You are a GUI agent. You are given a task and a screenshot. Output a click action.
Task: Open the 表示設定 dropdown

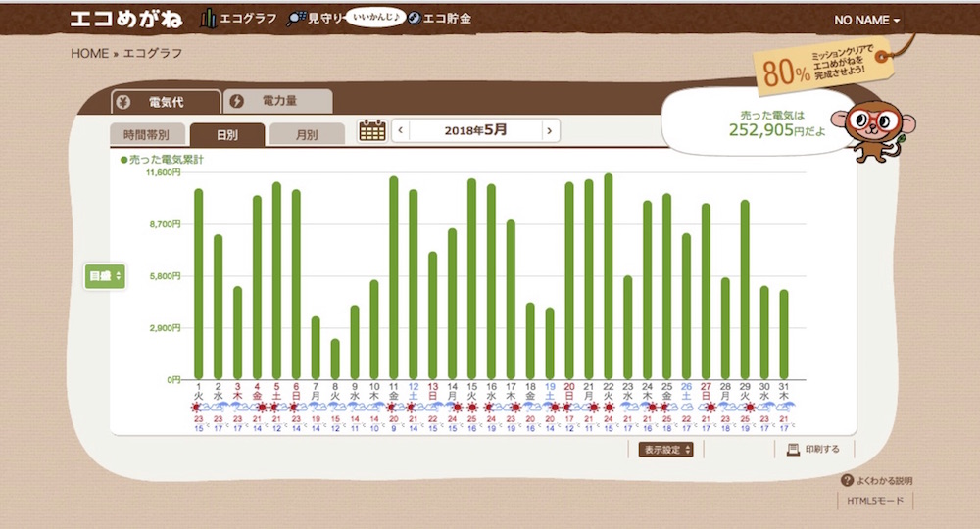[x=665, y=449]
